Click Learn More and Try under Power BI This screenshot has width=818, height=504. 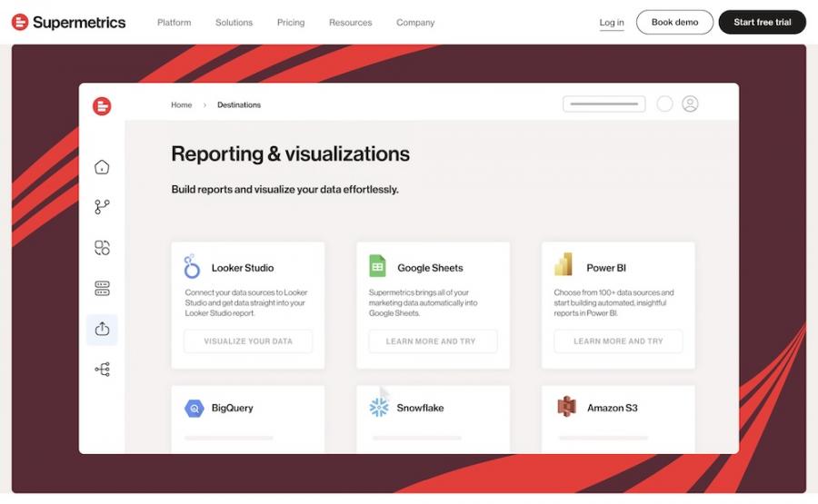point(618,341)
